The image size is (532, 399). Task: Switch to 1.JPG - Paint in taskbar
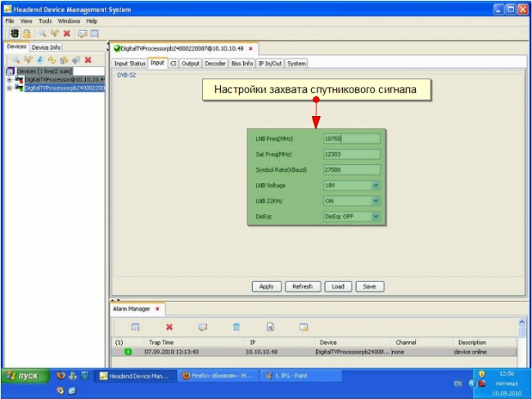pos(301,375)
